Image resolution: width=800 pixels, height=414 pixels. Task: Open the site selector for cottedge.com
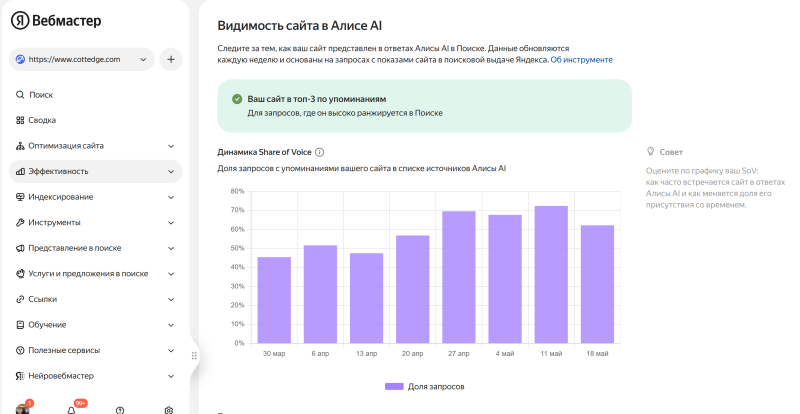pos(82,59)
